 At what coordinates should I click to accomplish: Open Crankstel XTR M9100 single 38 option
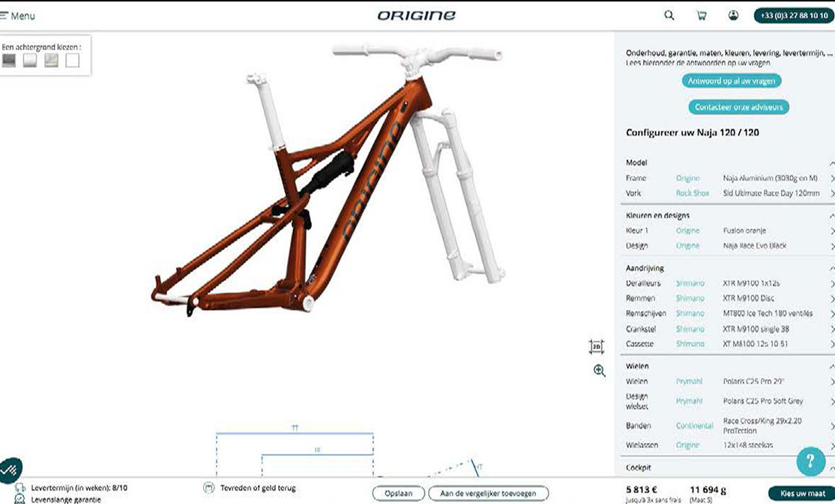729,329
